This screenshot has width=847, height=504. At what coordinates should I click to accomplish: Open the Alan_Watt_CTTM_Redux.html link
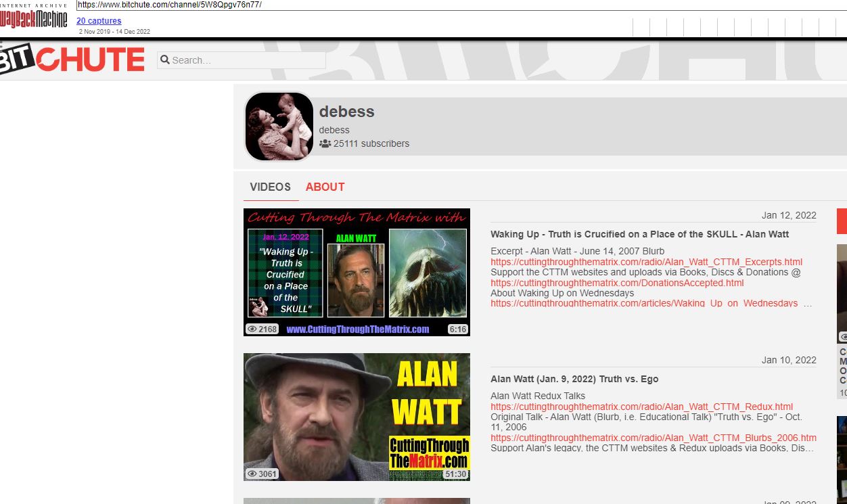641,407
